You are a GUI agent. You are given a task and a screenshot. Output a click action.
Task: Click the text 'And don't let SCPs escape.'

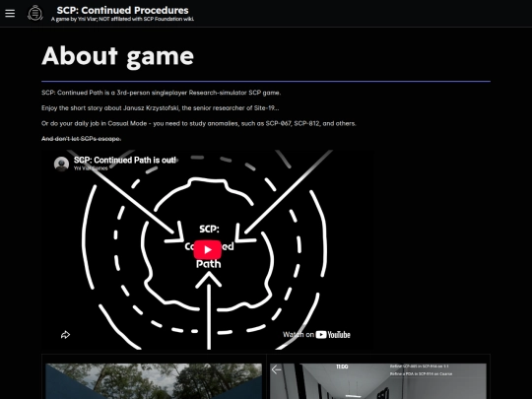[x=82, y=139]
